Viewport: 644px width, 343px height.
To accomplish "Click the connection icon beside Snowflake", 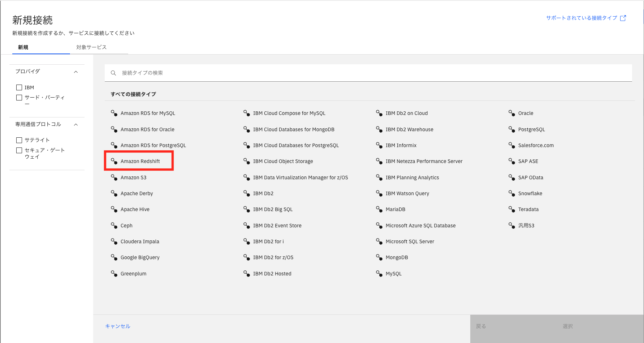I will pyautogui.click(x=512, y=193).
